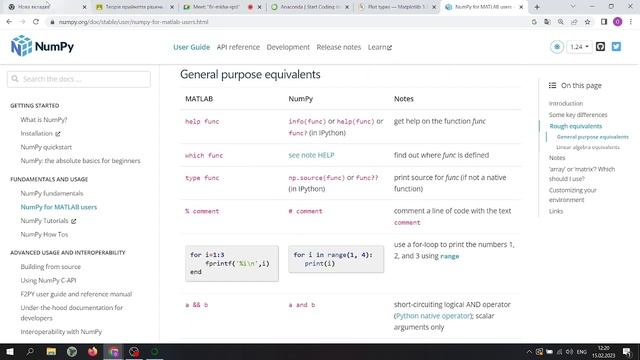Follow the range link in Notes column
This screenshot has height=360, width=640.
coord(449,256)
